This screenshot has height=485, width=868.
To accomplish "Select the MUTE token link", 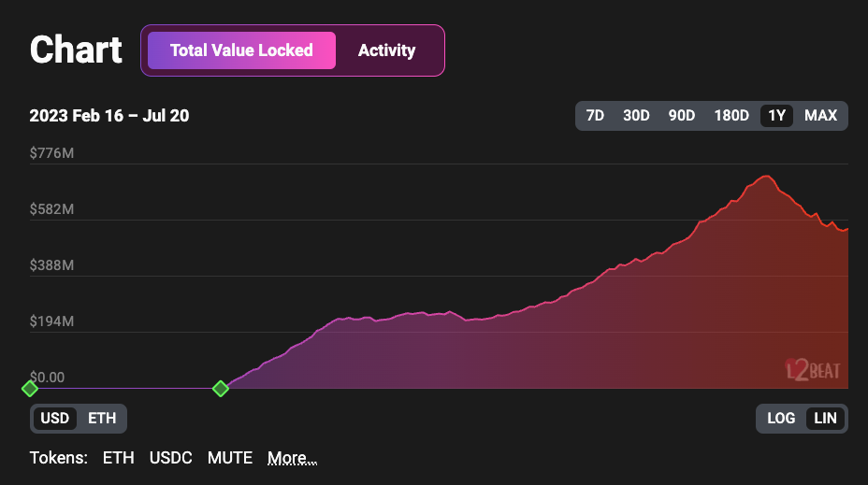I will click(x=230, y=458).
